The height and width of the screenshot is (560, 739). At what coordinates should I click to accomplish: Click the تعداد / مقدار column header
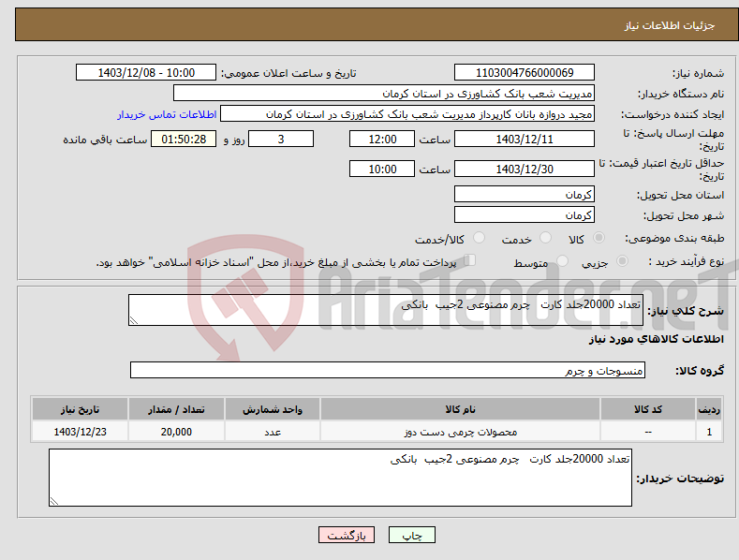click(176, 409)
